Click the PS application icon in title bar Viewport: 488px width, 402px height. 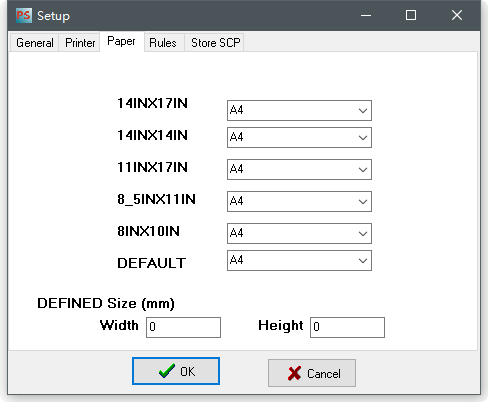pos(24,15)
